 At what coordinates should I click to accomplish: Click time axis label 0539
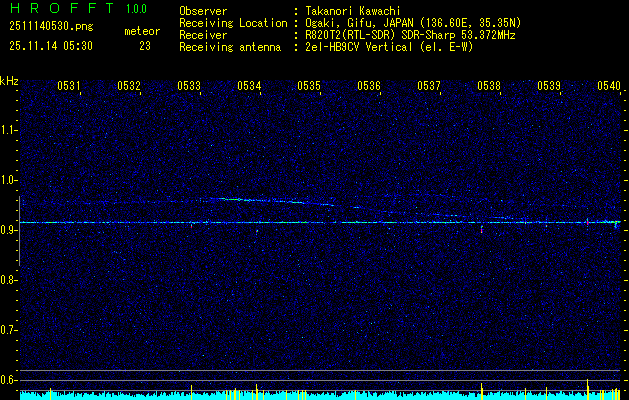tap(549, 85)
